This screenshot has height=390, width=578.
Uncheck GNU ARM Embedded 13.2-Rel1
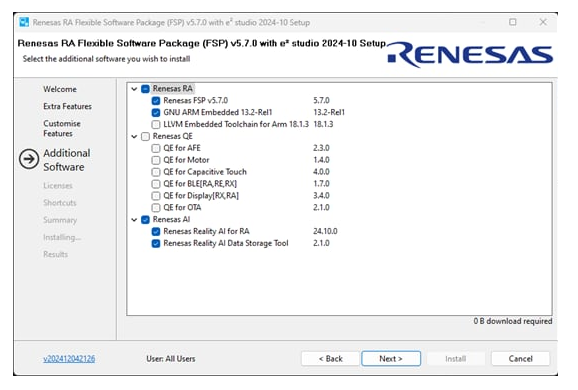coord(156,112)
